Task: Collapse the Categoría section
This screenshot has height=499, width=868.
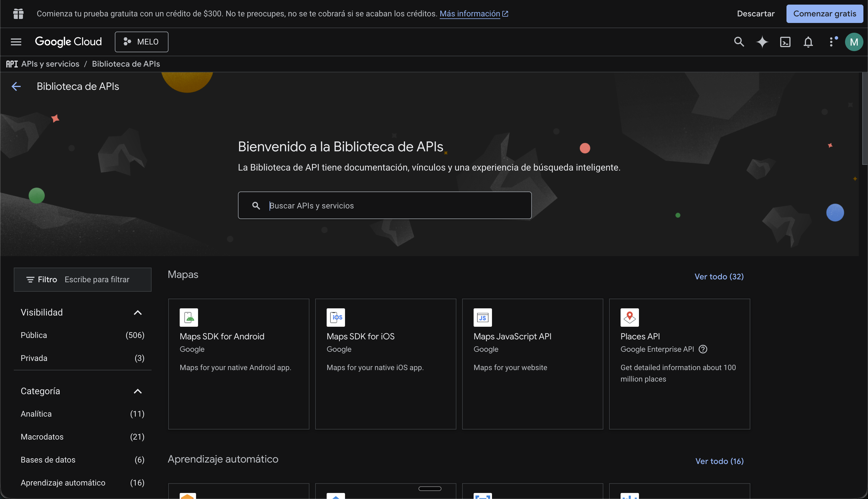Action: click(x=138, y=391)
